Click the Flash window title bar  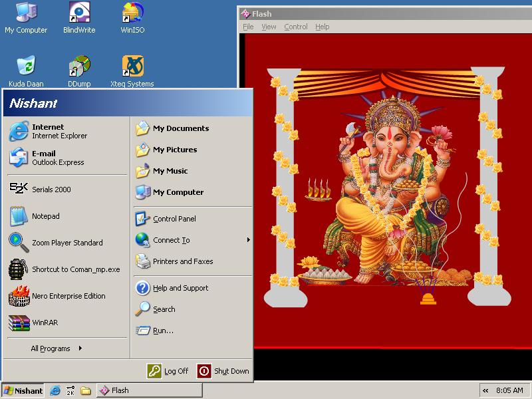pyautogui.click(x=384, y=14)
